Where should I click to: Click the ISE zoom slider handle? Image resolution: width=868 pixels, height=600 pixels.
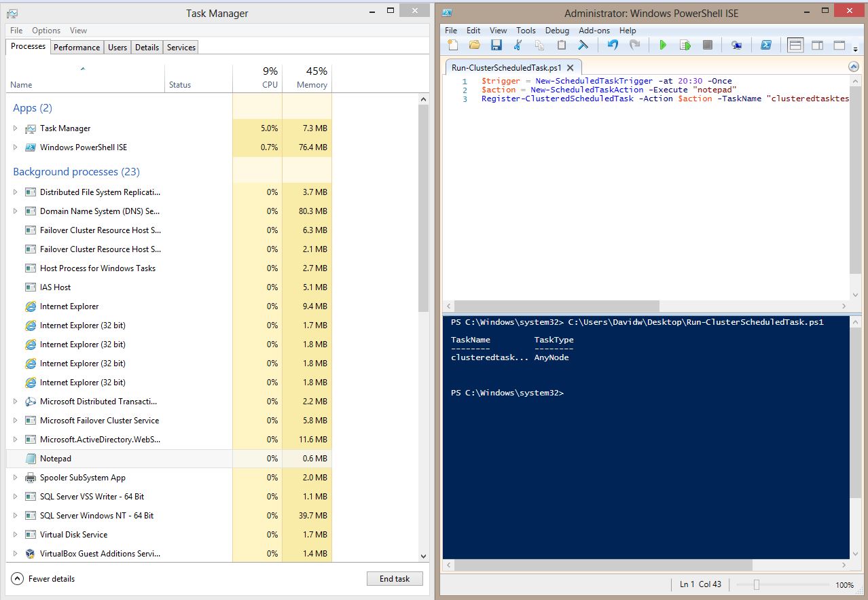point(756,584)
